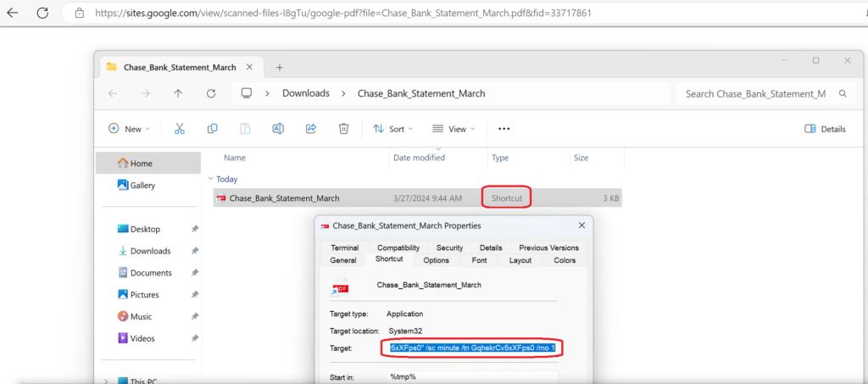Viewport: 868px width, 384px height.
Task: Click the Share icon in toolbar
Action: click(310, 129)
